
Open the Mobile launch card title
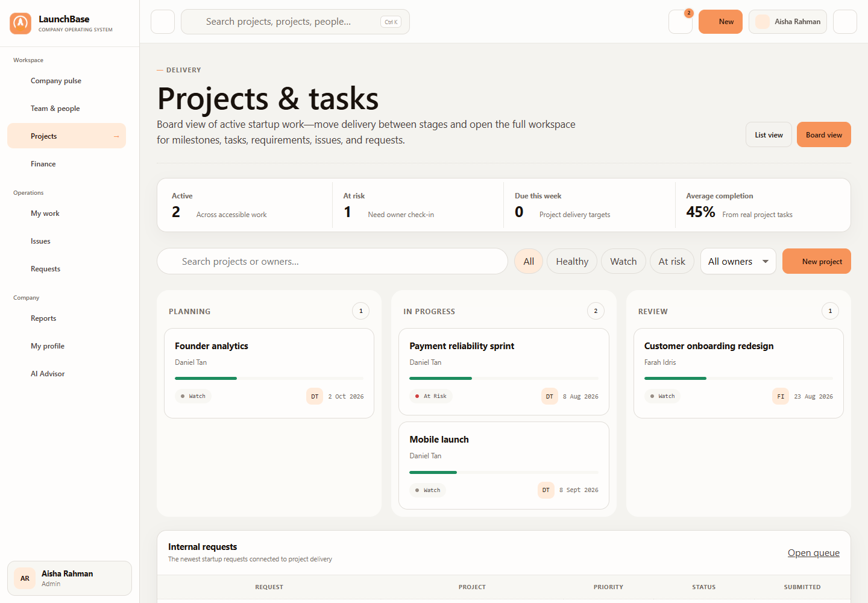(x=439, y=440)
